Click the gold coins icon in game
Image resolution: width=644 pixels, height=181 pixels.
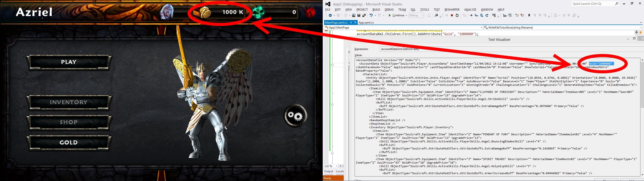click(206, 12)
